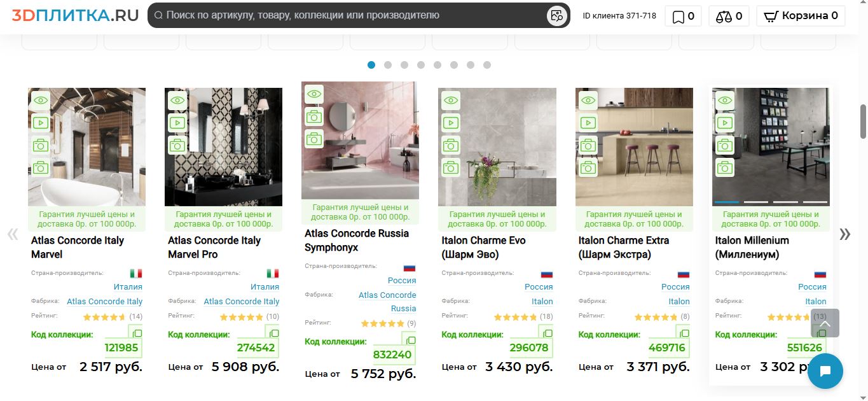Open the bookmarks favorites counter
868x401 pixels.
(x=684, y=16)
